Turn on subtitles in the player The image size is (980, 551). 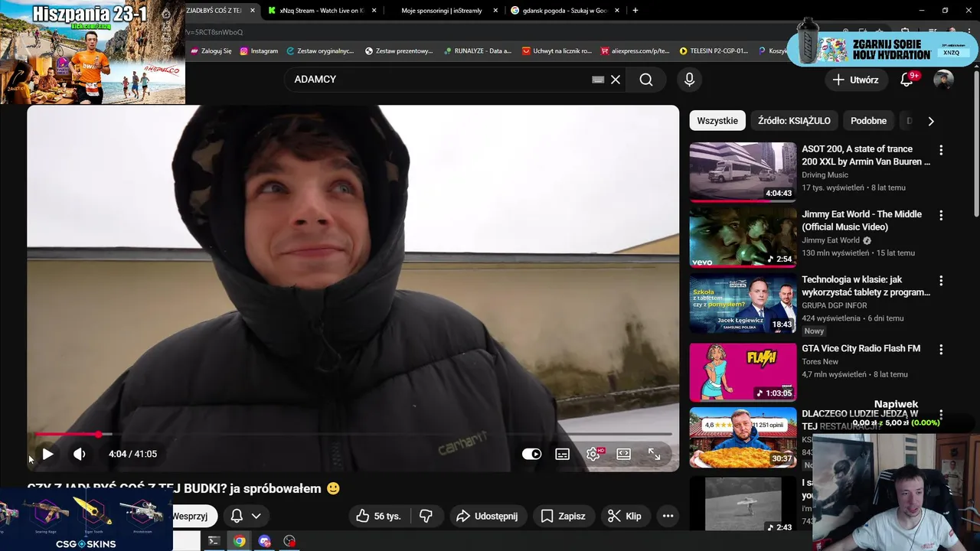tap(562, 454)
